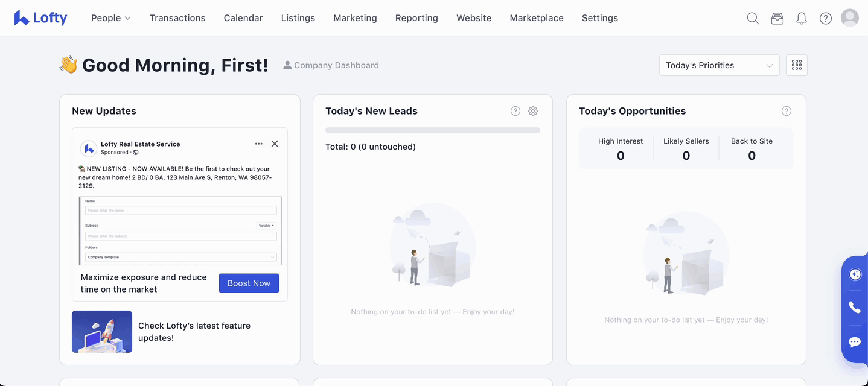The width and height of the screenshot is (868, 386).
Task: Open the search magnifier icon
Action: 753,18
